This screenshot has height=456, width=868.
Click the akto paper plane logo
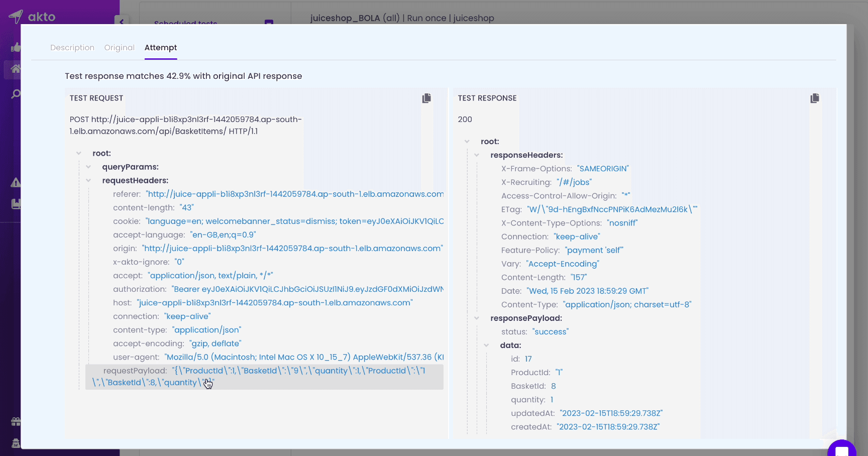[x=16, y=16]
